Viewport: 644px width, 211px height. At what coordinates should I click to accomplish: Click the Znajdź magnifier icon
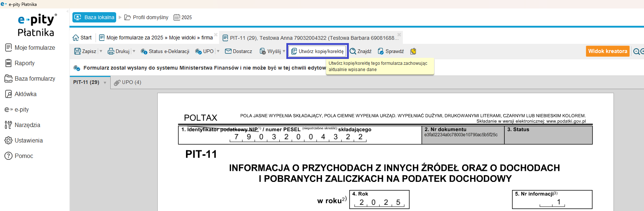click(x=353, y=52)
